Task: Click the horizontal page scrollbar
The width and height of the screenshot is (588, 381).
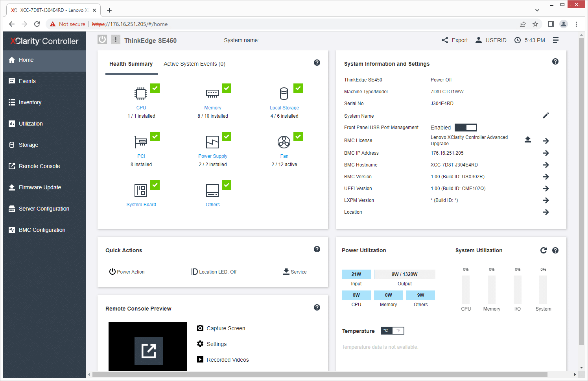Action: coord(319,374)
